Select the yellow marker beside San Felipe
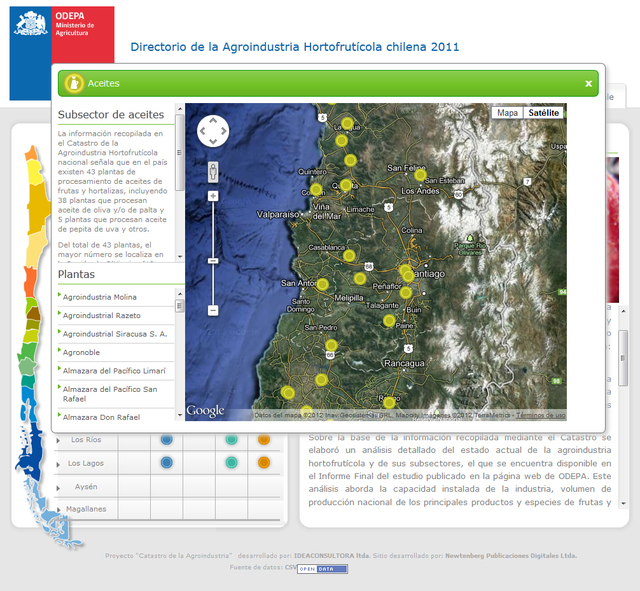The height and width of the screenshot is (591, 640). pos(420,176)
